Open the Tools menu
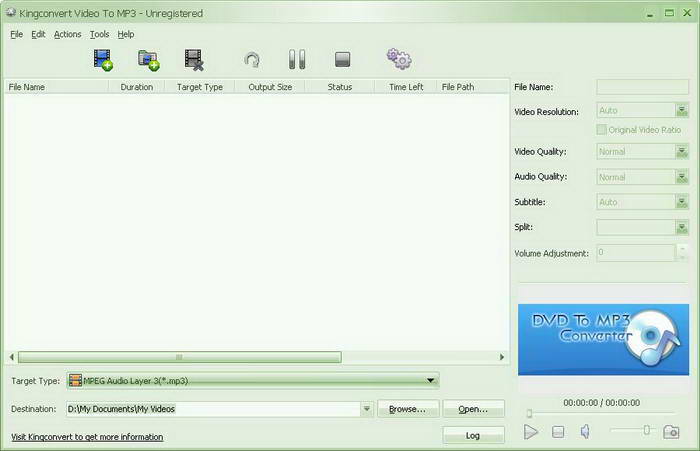This screenshot has height=451, width=700. [99, 34]
